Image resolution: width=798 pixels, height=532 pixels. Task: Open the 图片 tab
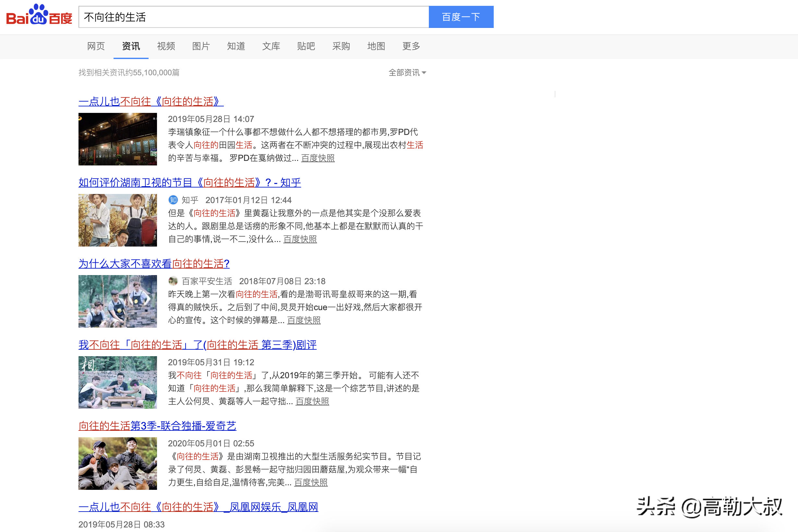click(201, 46)
